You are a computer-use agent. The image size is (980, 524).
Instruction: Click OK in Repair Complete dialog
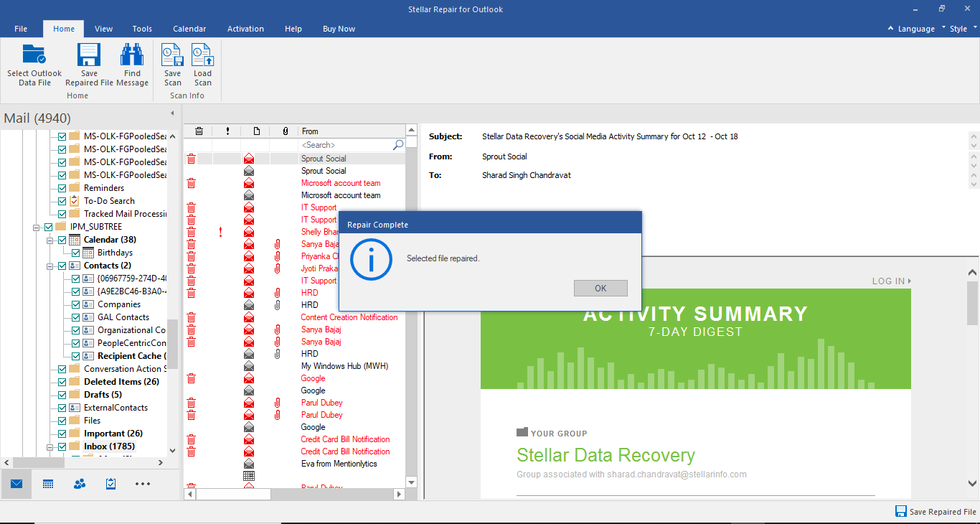point(600,288)
